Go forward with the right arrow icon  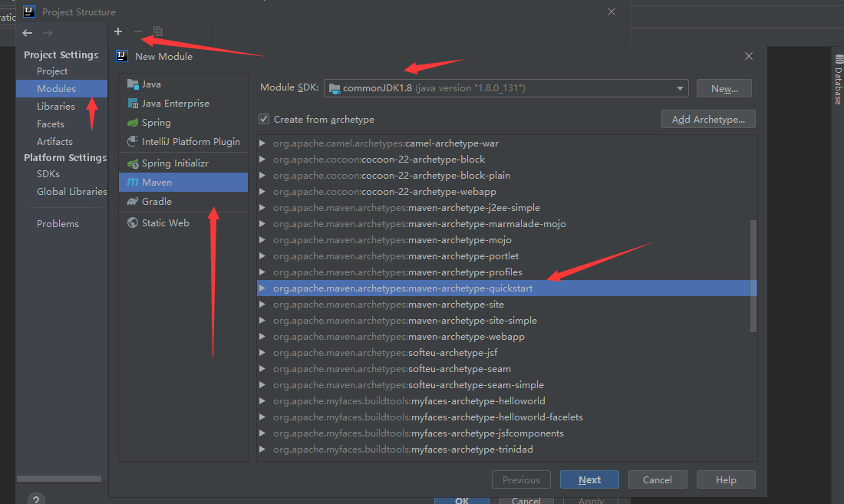pos(48,33)
